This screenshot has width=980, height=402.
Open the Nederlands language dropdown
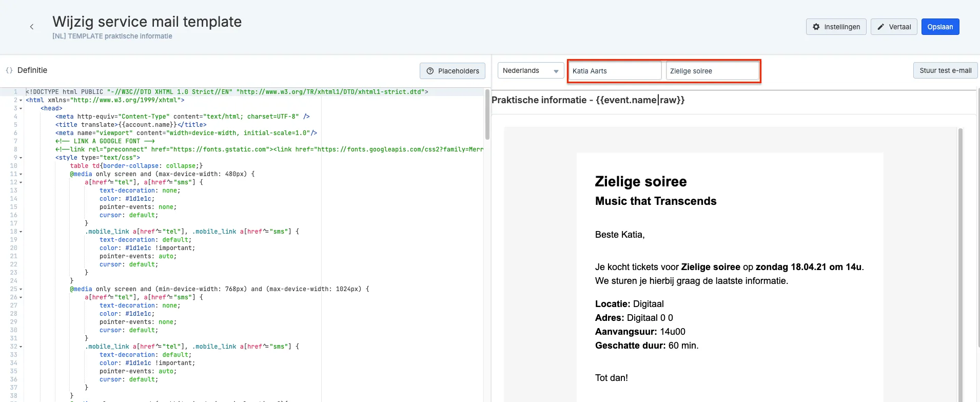pos(531,70)
